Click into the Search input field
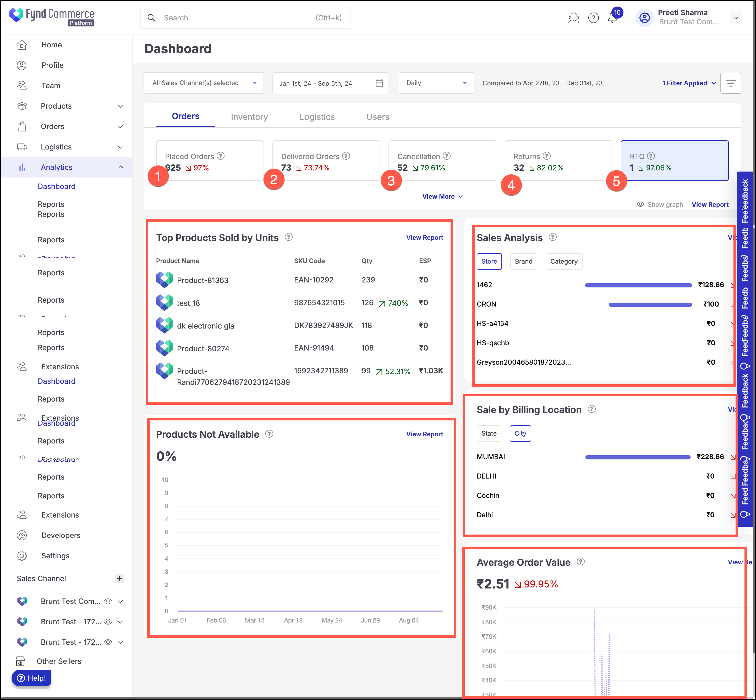Screen dimensions: 756x700 (245, 18)
